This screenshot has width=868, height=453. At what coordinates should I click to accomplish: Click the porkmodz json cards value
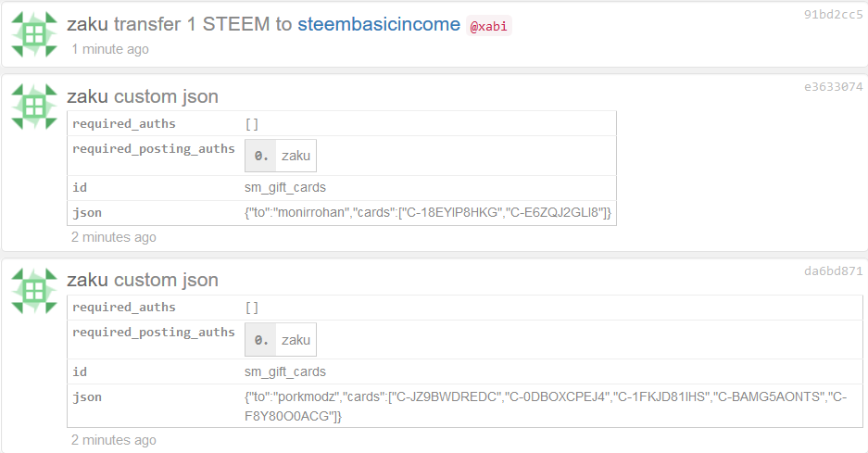[546, 406]
